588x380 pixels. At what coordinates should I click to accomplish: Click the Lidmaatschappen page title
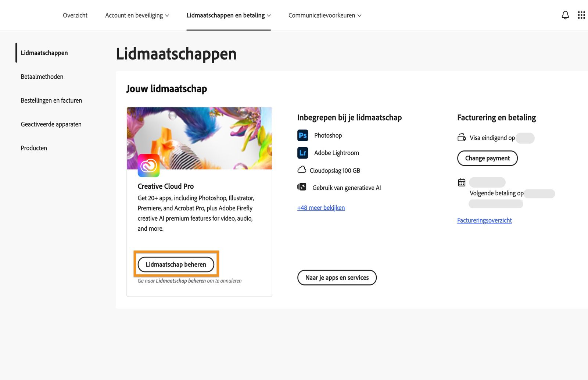tap(176, 54)
